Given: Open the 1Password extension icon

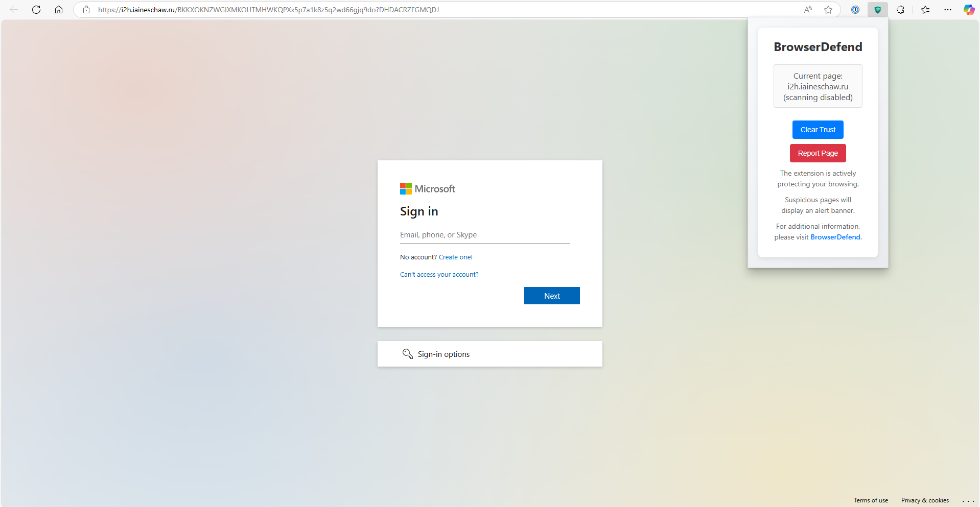Looking at the screenshot, I should pyautogui.click(x=855, y=10).
